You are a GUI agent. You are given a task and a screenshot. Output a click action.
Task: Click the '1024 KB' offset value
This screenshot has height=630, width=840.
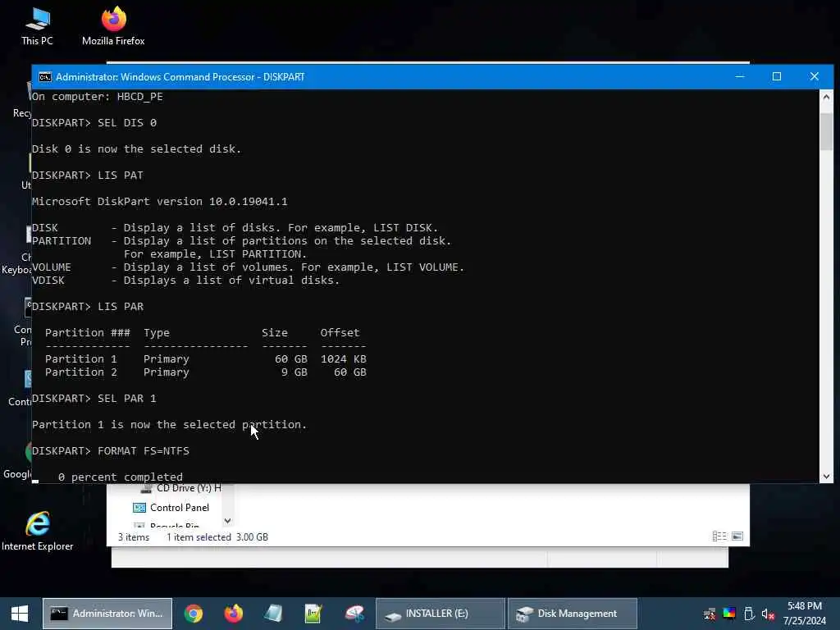coord(344,359)
